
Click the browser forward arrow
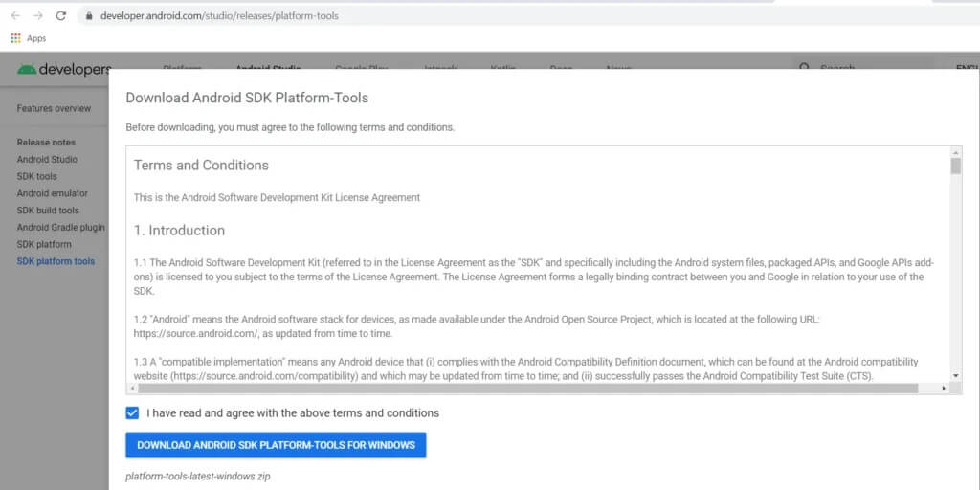click(x=38, y=16)
